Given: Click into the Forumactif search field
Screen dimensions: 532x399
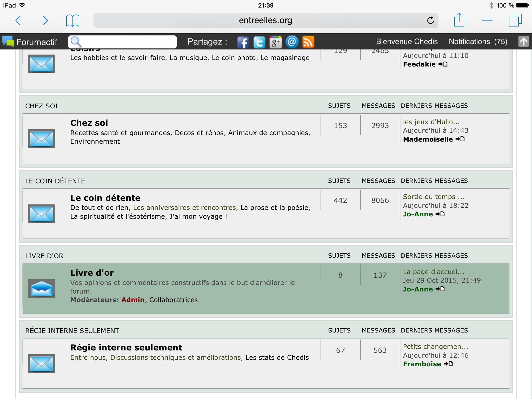Looking at the screenshot, I should click(x=127, y=42).
